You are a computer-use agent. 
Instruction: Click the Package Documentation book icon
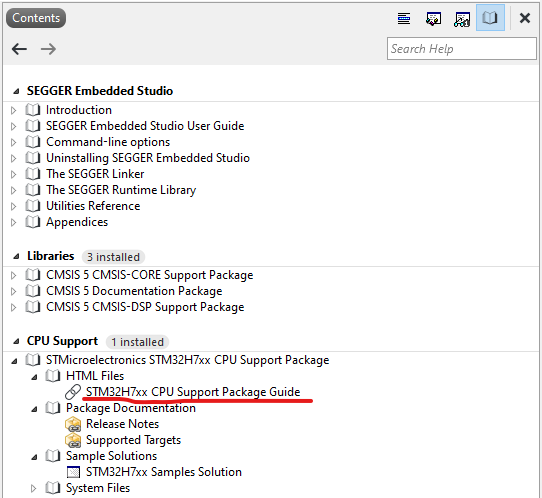(x=53, y=408)
